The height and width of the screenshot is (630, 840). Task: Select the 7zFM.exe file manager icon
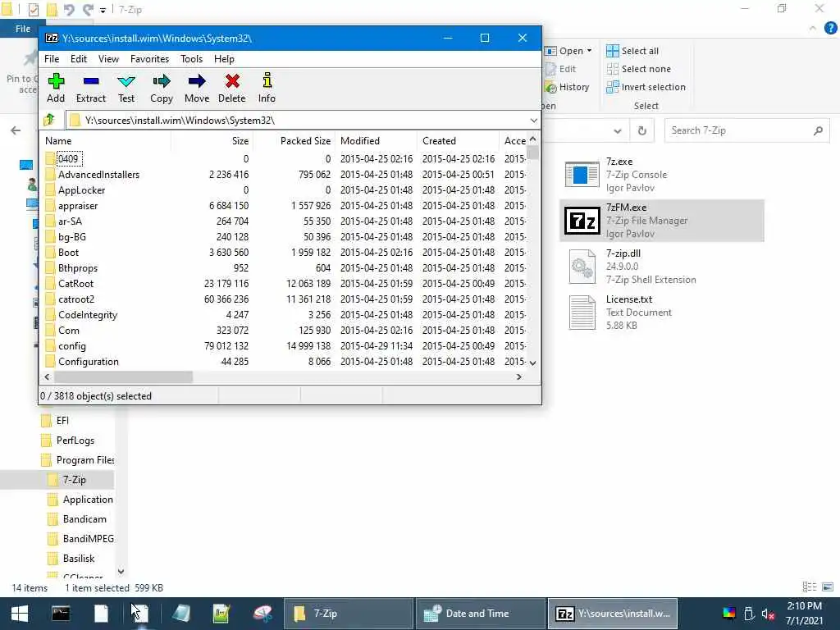coord(582,221)
